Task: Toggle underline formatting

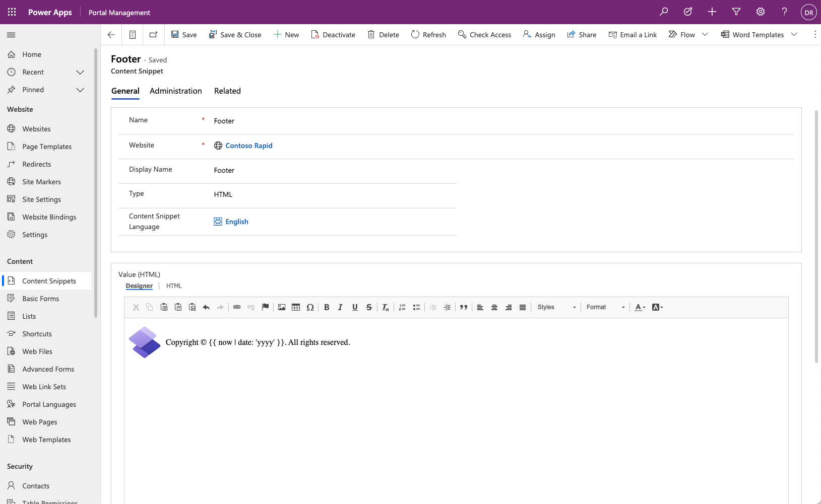Action: [355, 307]
